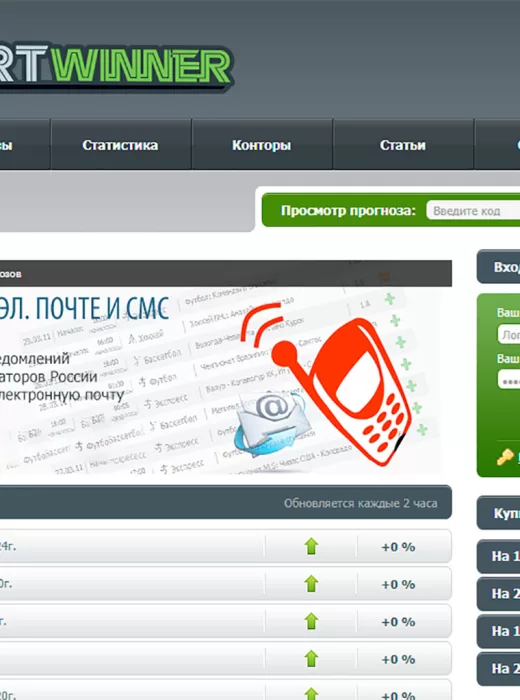The height and width of the screenshot is (700, 520).
Task: Select the 'Вход' panel header
Action: [x=499, y=267]
